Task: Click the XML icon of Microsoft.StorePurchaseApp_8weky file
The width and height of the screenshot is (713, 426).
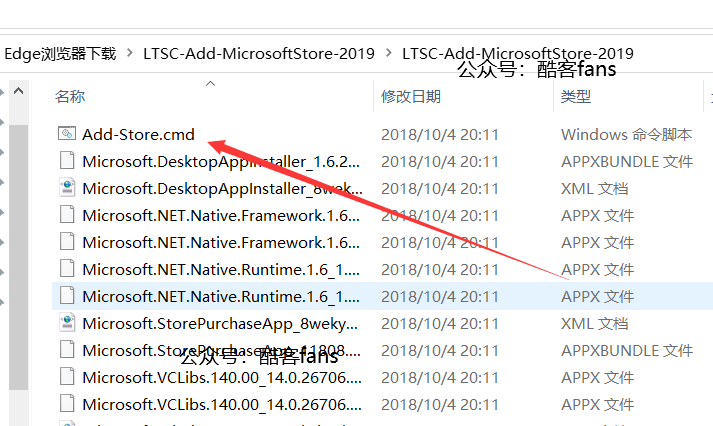Action: (x=67, y=323)
